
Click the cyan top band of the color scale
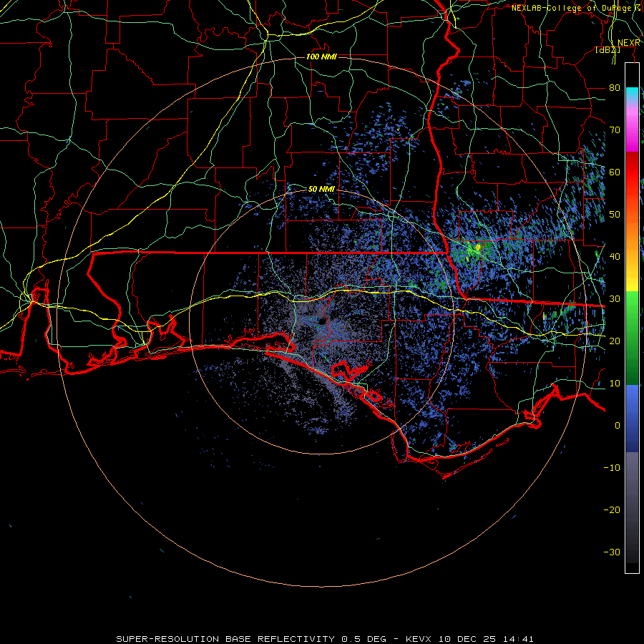pos(632,94)
